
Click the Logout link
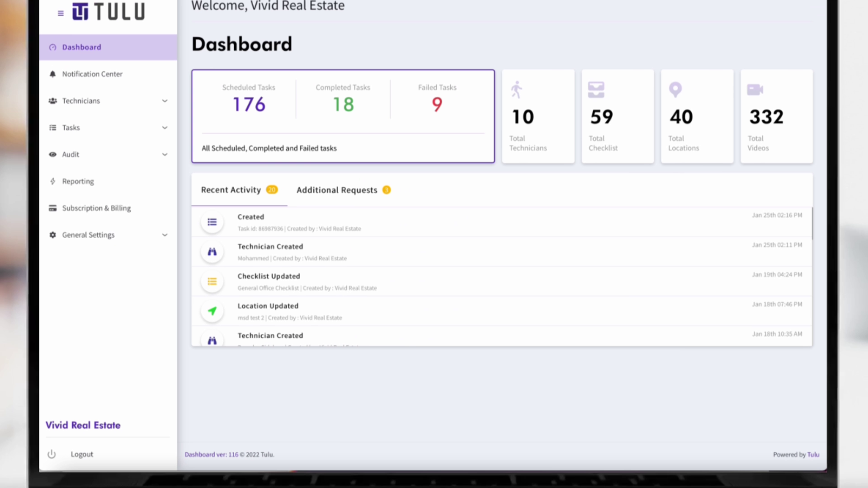[82, 454]
